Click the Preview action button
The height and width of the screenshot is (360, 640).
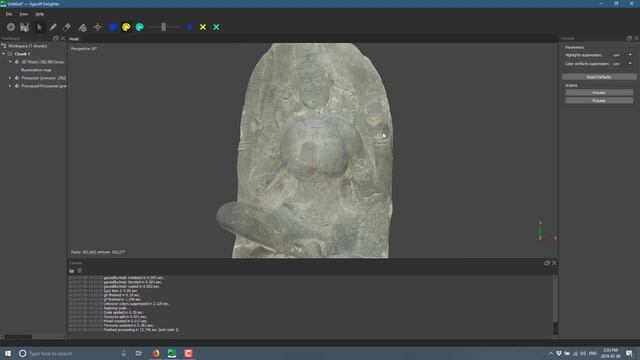pos(599,93)
